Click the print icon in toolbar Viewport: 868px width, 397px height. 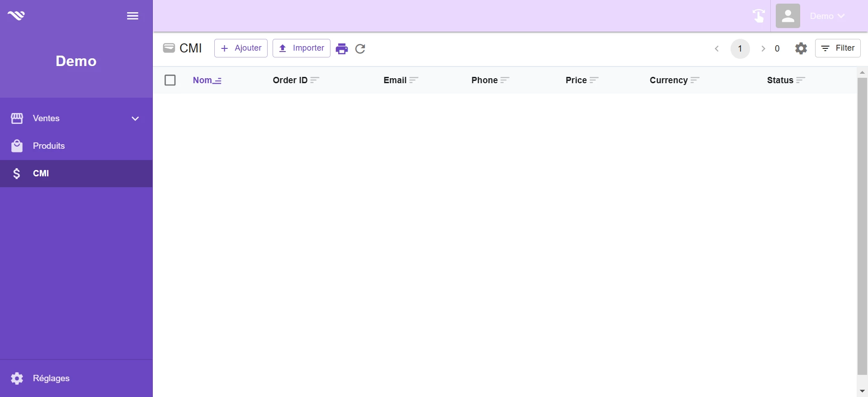tap(342, 49)
